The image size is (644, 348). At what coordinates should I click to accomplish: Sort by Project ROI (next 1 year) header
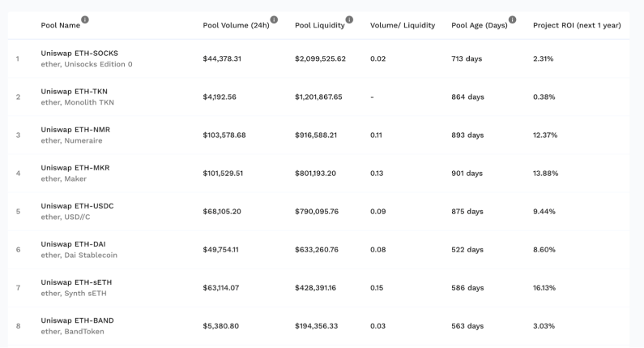[x=577, y=25]
